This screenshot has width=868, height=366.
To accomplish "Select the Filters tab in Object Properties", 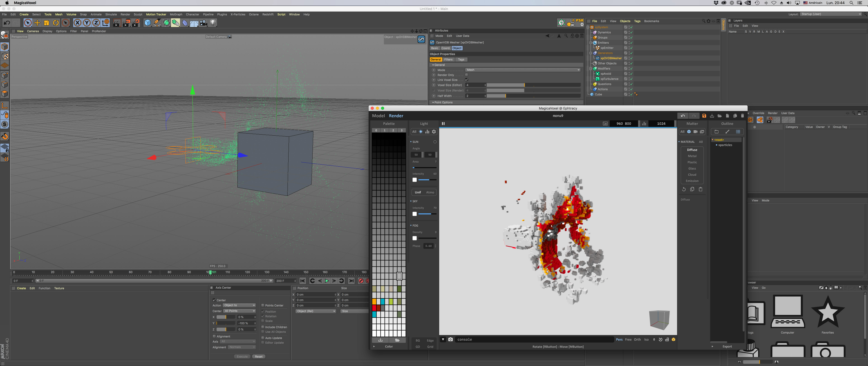I will click(448, 60).
